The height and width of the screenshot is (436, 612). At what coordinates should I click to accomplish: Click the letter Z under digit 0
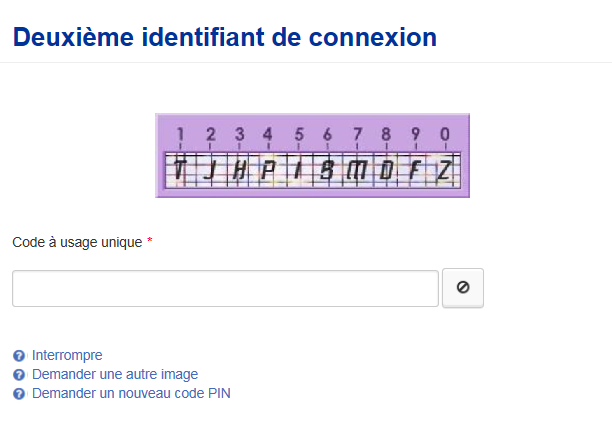tap(444, 170)
